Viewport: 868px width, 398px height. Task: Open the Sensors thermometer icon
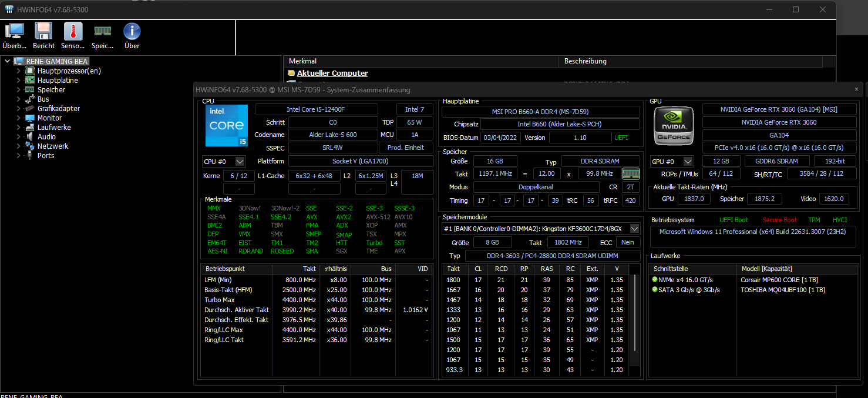point(73,31)
